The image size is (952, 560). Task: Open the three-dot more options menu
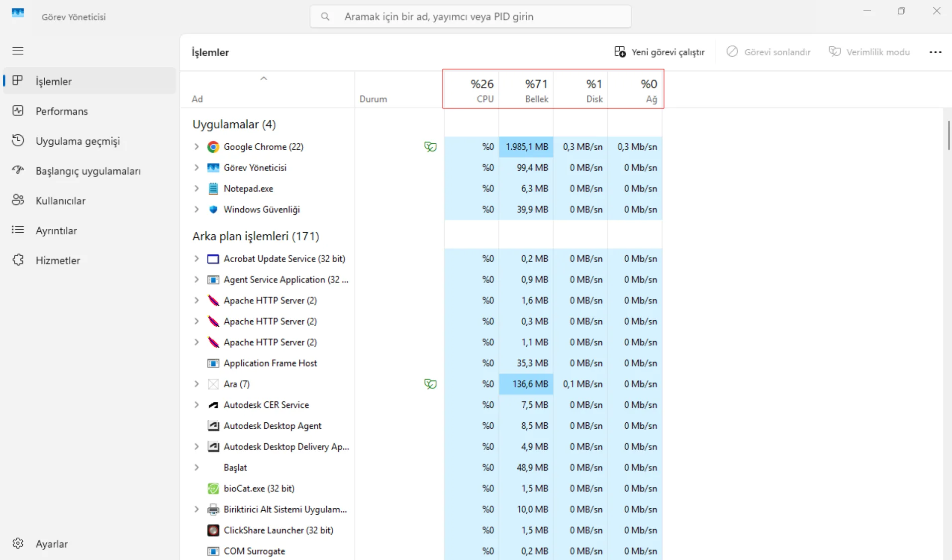(935, 52)
